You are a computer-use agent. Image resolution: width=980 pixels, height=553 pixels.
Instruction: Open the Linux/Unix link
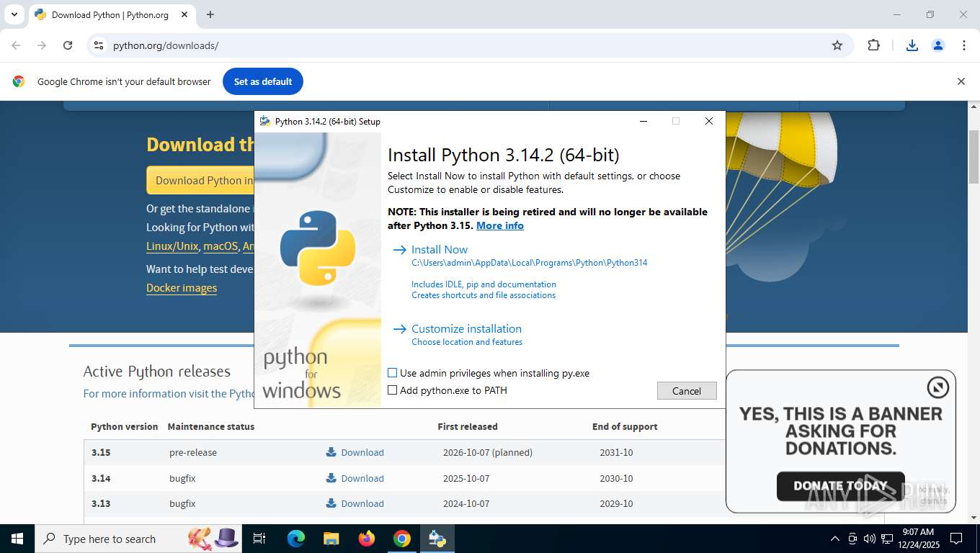pos(172,246)
